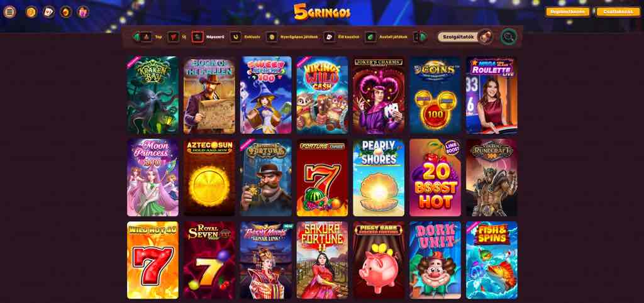Open the hamburger menu
The image size is (644, 303).
[9, 12]
